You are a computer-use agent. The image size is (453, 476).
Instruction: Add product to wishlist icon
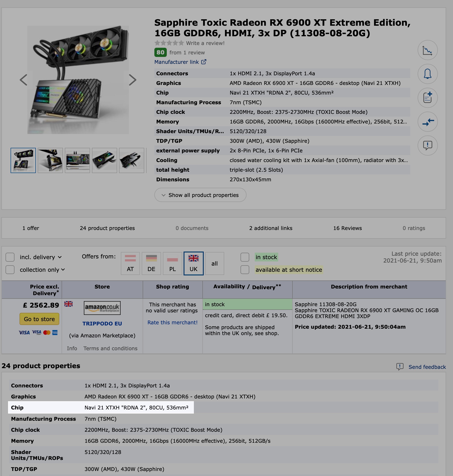pyautogui.click(x=428, y=98)
